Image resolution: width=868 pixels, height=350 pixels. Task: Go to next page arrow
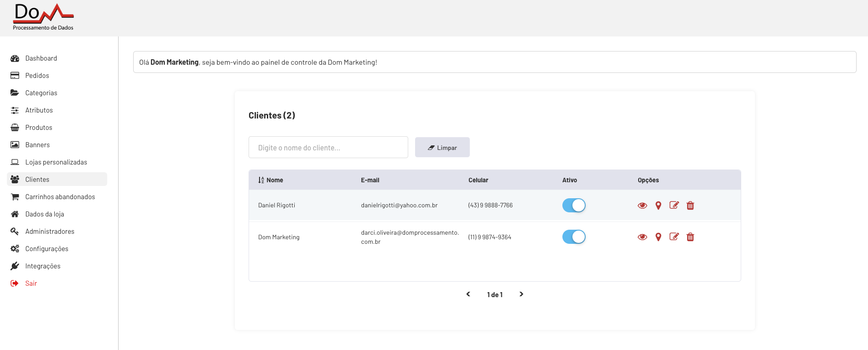[x=521, y=294]
